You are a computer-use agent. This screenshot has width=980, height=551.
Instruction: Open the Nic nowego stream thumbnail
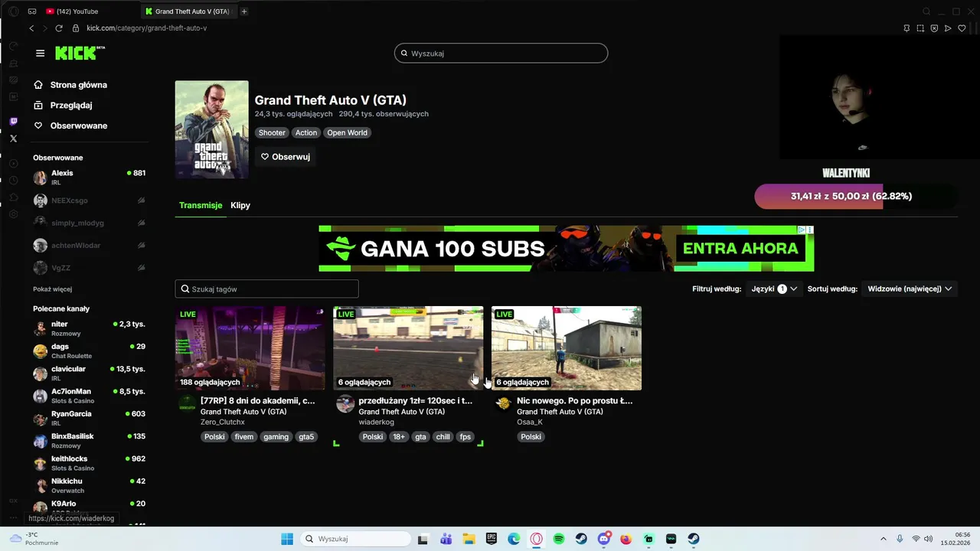click(x=567, y=348)
